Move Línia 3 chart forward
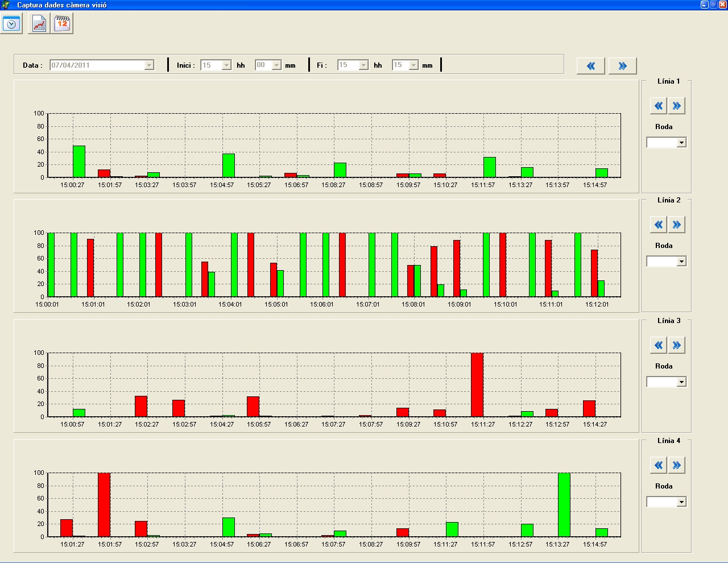Image resolution: width=728 pixels, height=563 pixels. [677, 345]
